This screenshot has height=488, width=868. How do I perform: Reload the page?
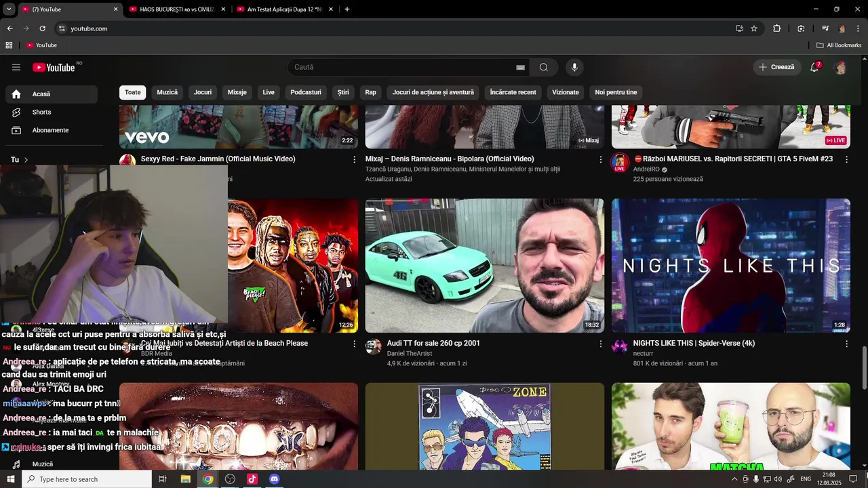43,28
